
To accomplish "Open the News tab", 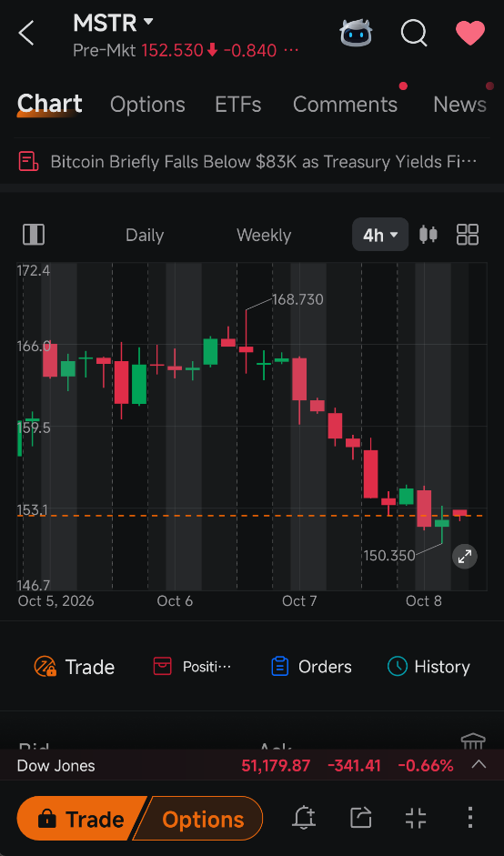I will [459, 105].
